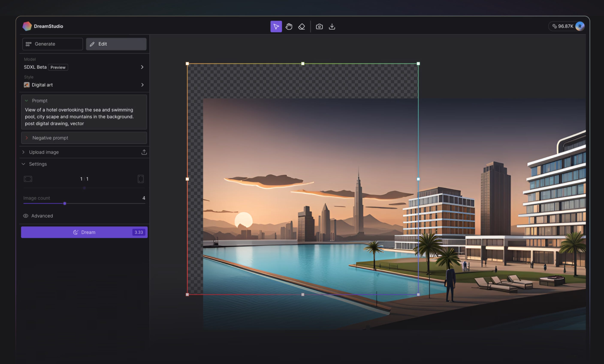Open the Digital art style selector
Image resolution: width=604 pixels, height=364 pixels.
point(84,85)
